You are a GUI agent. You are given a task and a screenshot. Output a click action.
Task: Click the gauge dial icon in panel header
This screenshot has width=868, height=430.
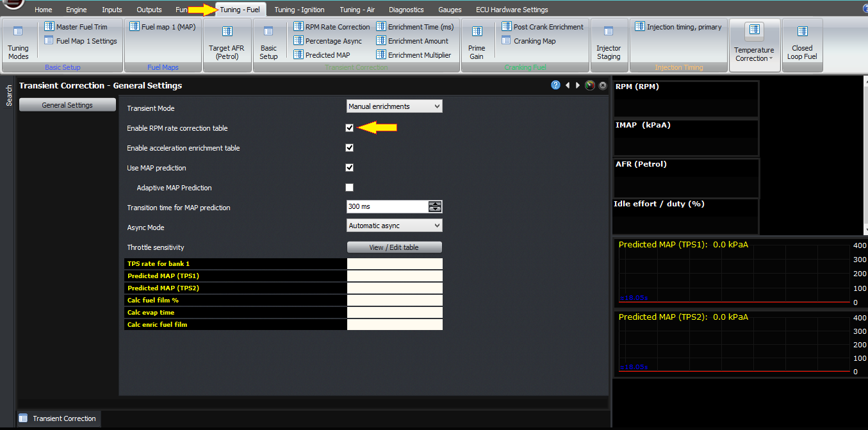(590, 85)
